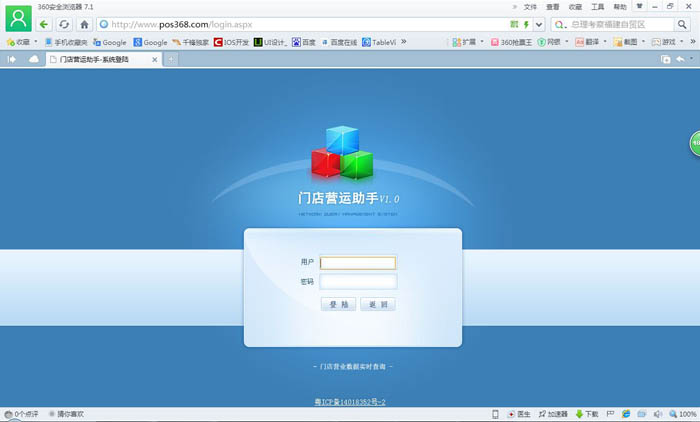Click the 粤ICP备 registration link
The height and width of the screenshot is (422, 700).
pyautogui.click(x=350, y=401)
